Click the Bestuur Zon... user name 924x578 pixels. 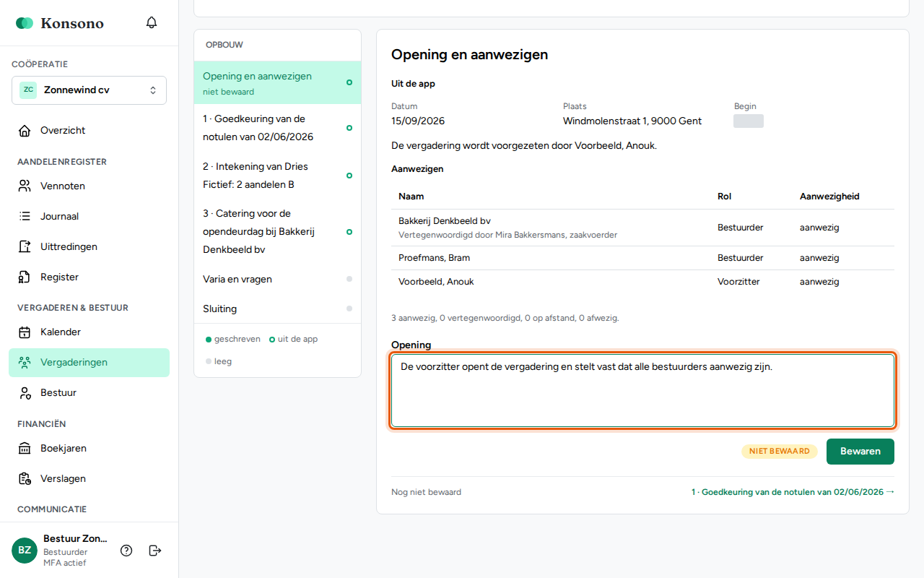(75, 539)
